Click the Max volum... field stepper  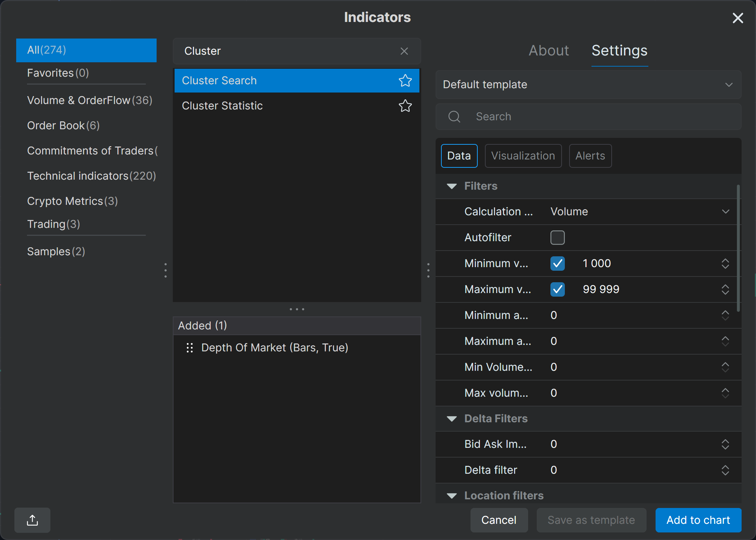[x=725, y=393]
